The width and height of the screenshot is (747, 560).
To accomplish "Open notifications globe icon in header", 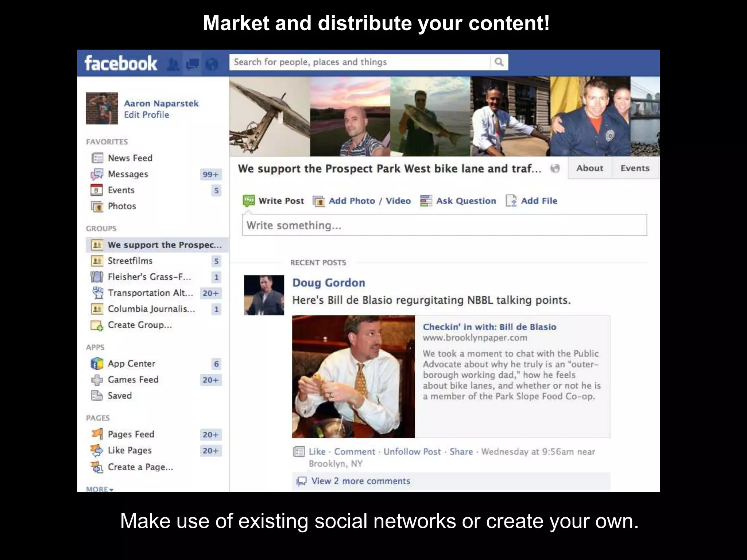I will 212,64.
